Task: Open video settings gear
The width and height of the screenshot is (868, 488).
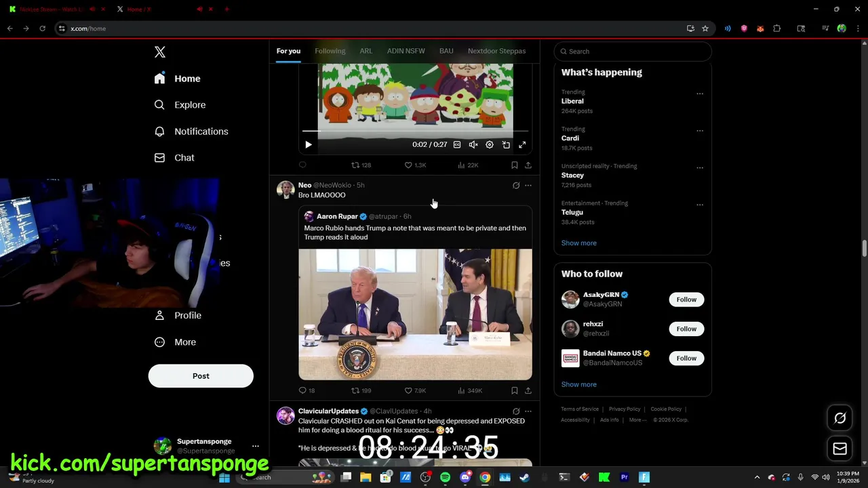Action: 490,144
